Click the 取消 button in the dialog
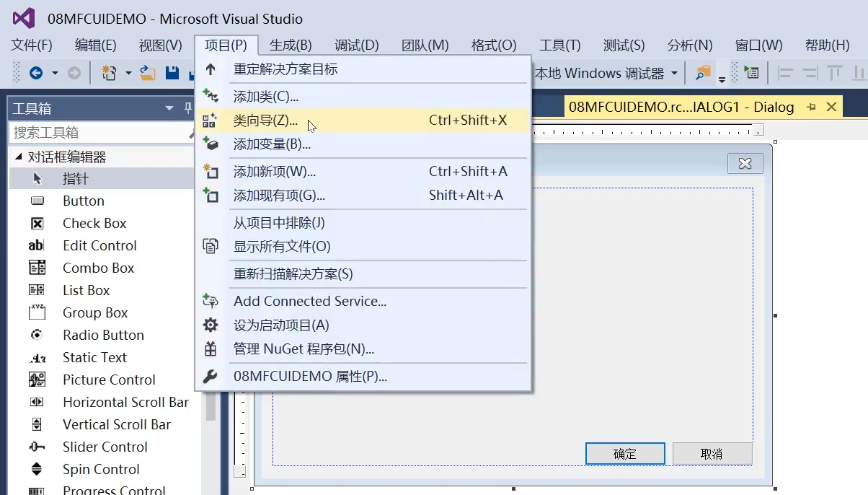This screenshot has width=868, height=495. [712, 454]
